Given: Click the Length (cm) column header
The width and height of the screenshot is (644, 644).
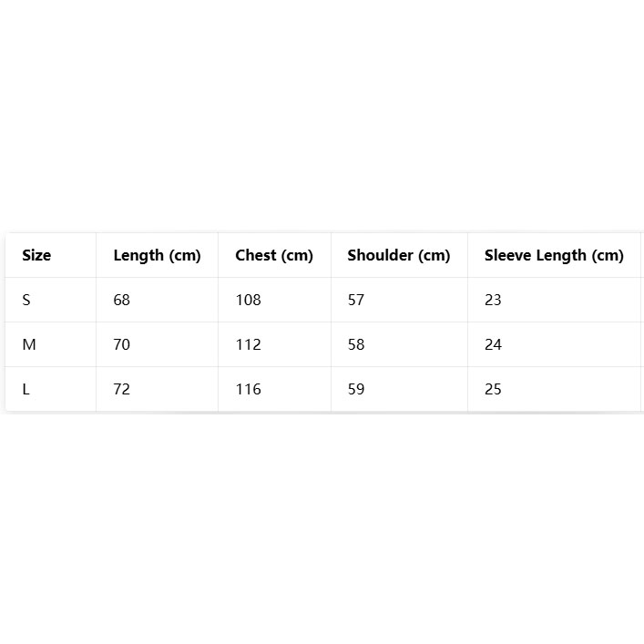Looking at the screenshot, I should (x=157, y=255).
